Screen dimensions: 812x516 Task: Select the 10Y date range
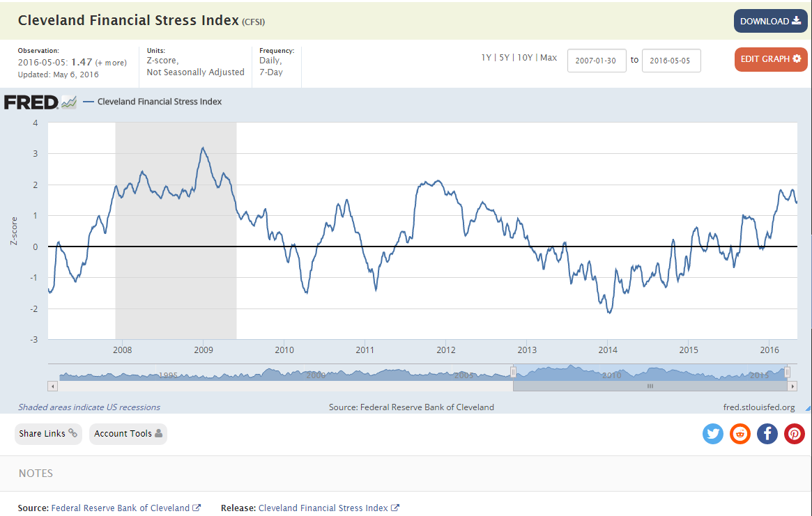point(525,57)
